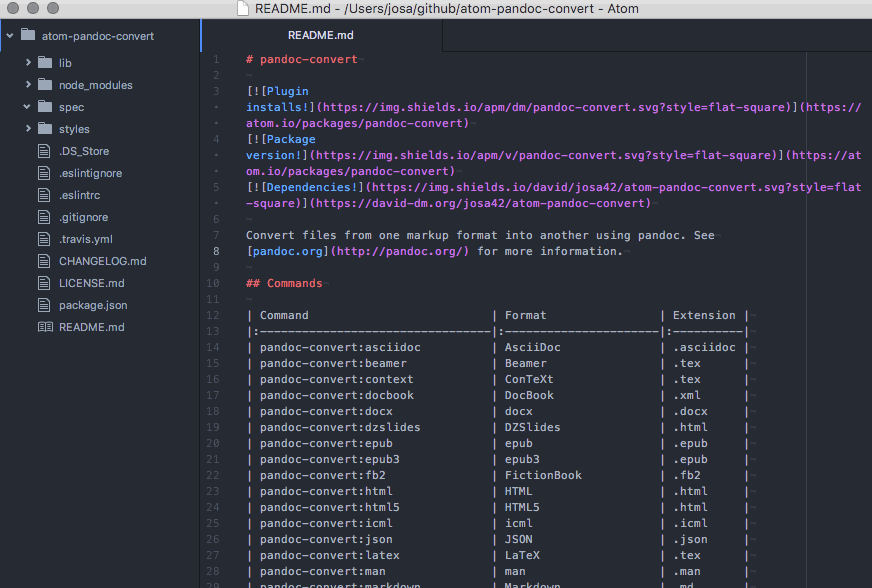Select README.md in the tree view
This screenshot has height=588, width=872.
[x=92, y=327]
